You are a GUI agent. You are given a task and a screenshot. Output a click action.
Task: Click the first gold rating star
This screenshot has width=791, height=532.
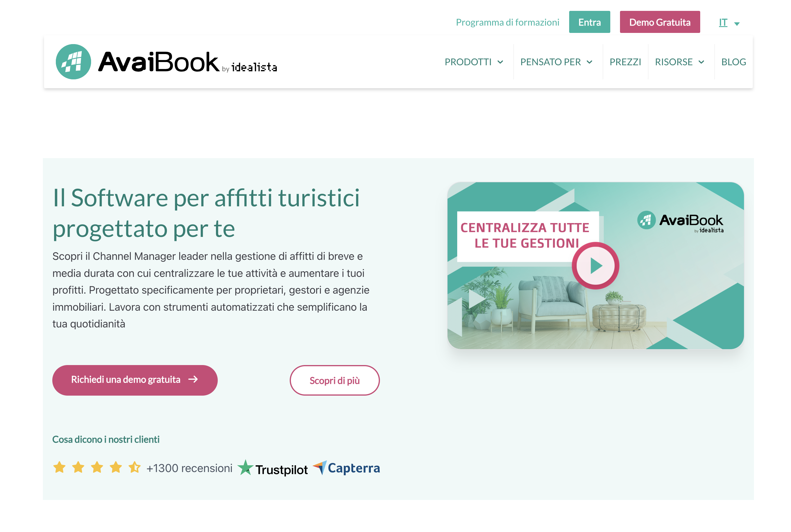click(x=59, y=467)
